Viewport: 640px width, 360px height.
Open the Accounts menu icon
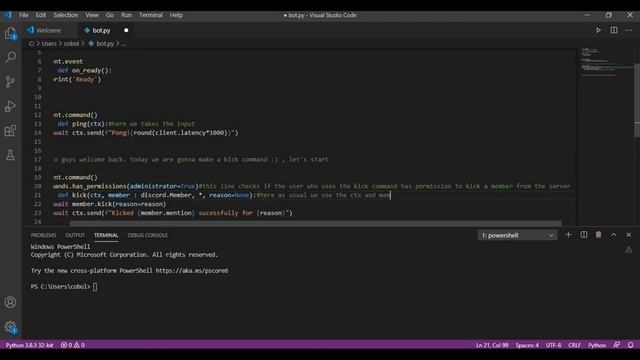[x=10, y=302]
